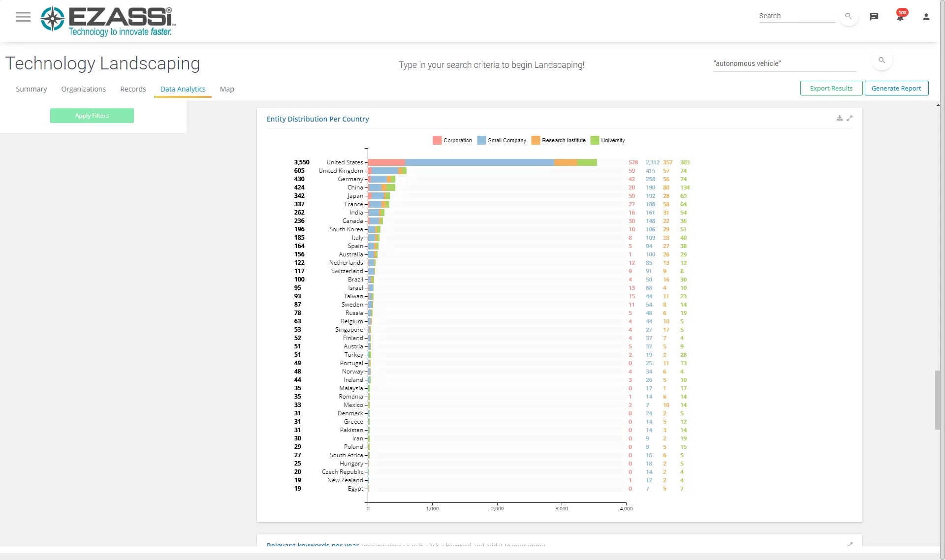Focus the top Search input field
Viewport: 945px width, 560px height.
tap(797, 16)
